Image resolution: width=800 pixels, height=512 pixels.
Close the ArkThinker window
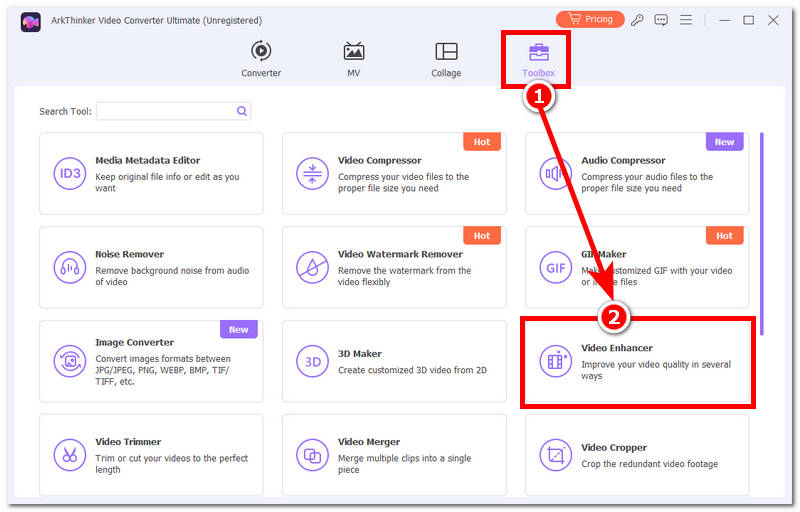773,20
